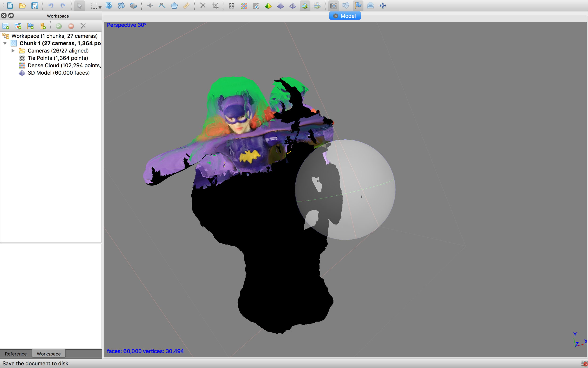The image size is (588, 368).
Task: Select the Move Region tool
Action: point(109,6)
